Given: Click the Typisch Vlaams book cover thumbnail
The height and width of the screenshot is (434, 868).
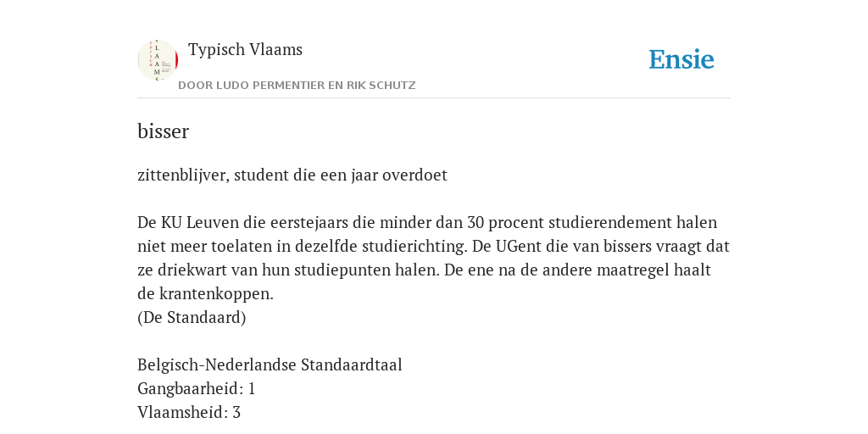Looking at the screenshot, I should pos(158,60).
